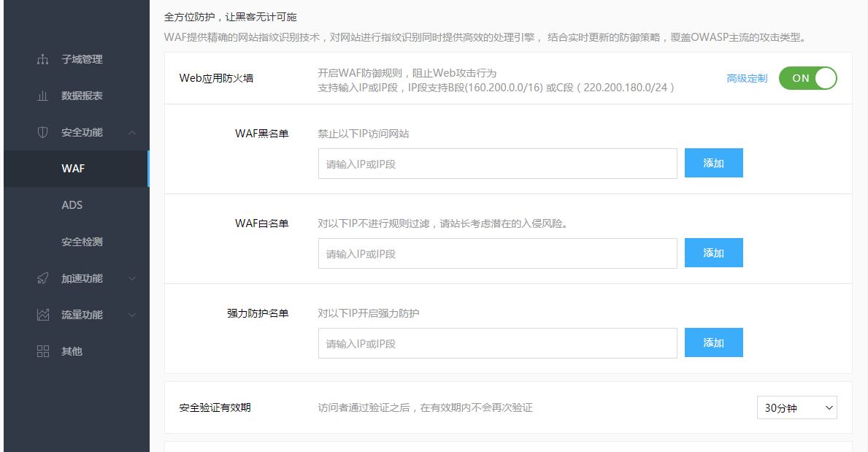Open the 30分钟 validity period dropdown
Screen dimensions: 868x452
pos(796,407)
